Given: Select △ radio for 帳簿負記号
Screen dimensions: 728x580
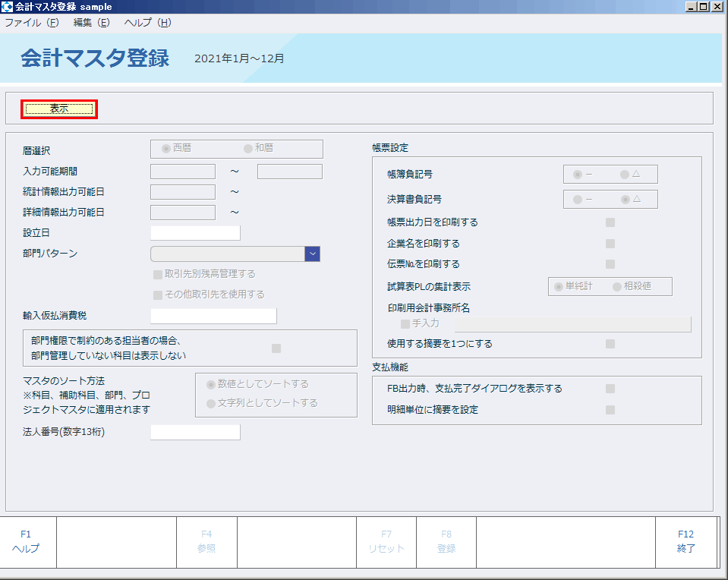Looking at the screenshot, I should pyautogui.click(x=625, y=175).
